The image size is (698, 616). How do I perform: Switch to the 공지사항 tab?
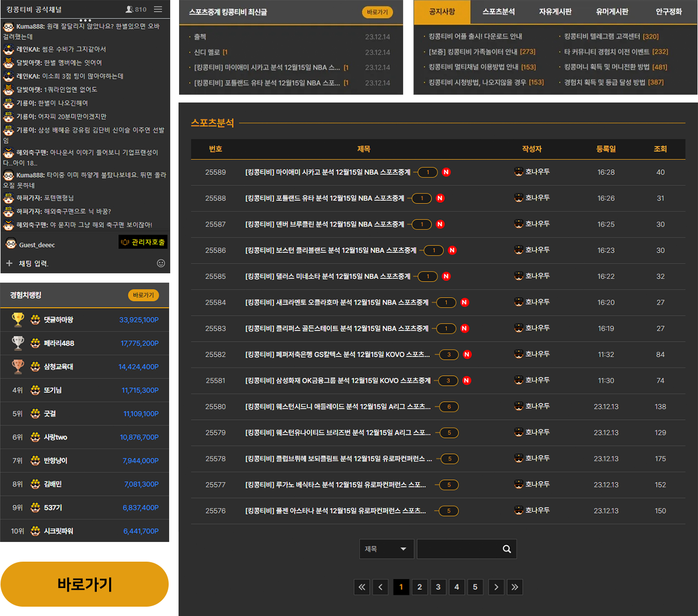click(x=442, y=12)
